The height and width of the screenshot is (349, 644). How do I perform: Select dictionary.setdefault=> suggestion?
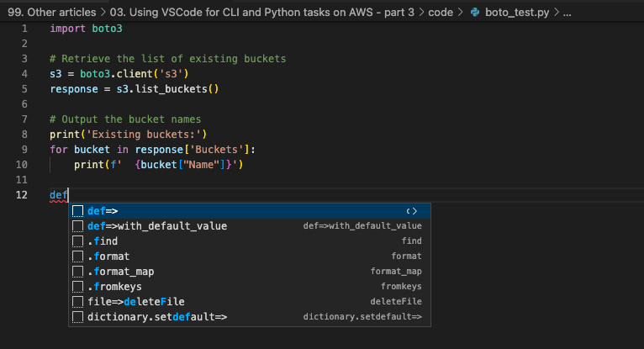tap(250, 317)
